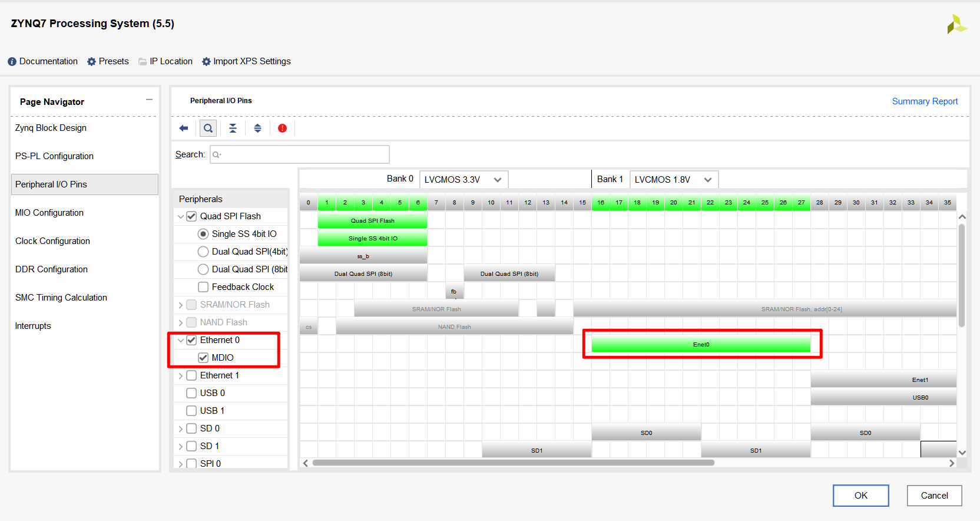
Task: Click the Xilinx logo icon
Action: [x=956, y=24]
